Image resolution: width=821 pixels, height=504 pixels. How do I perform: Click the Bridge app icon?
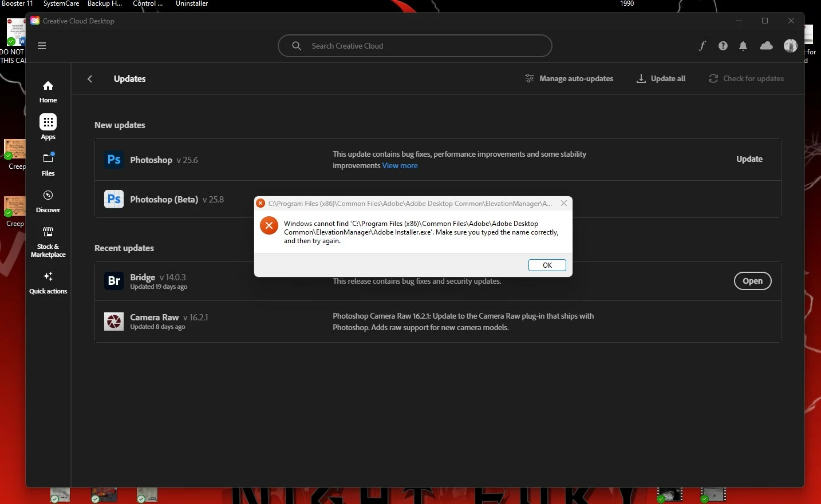(114, 281)
